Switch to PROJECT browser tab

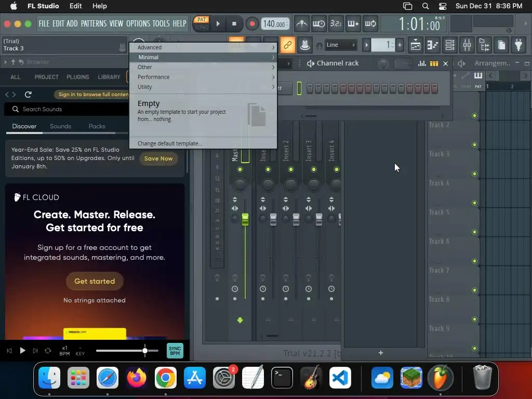pyautogui.click(x=46, y=77)
